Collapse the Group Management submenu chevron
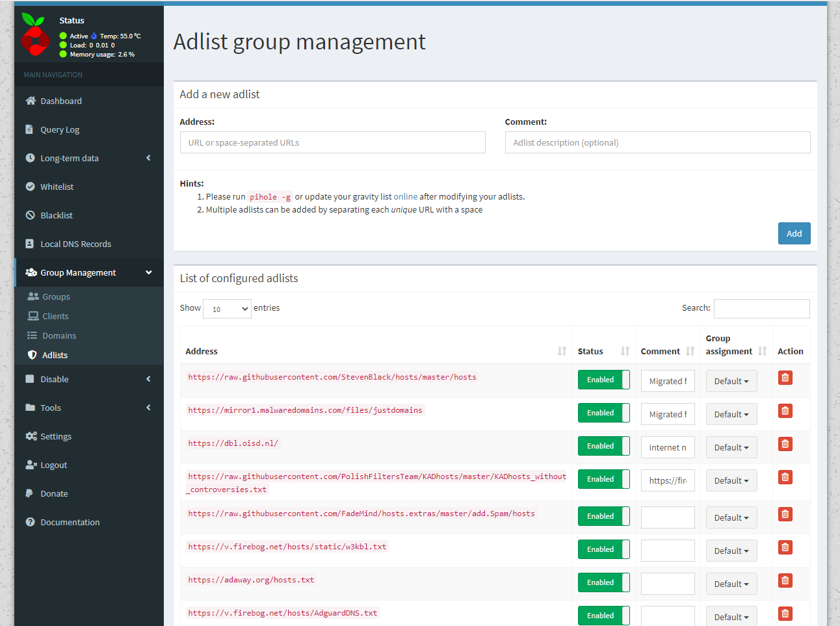Viewport: 840px width, 626px height. click(x=148, y=272)
